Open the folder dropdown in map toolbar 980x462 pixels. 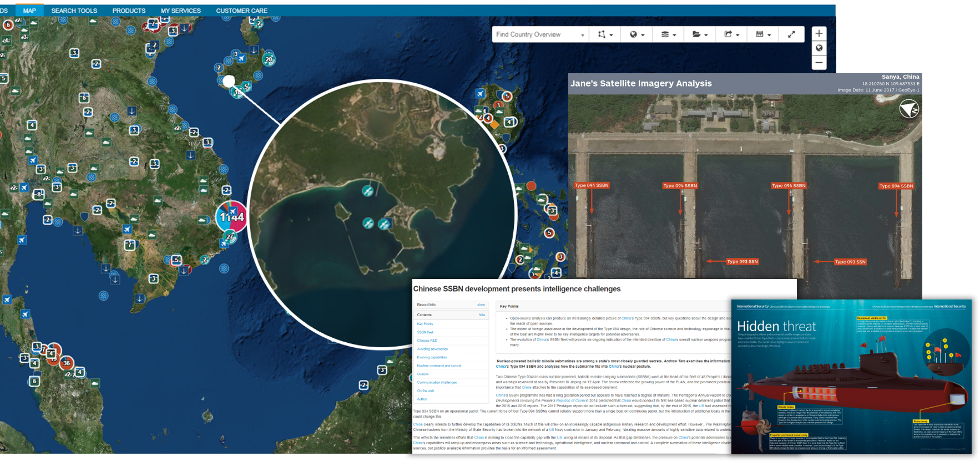pyautogui.click(x=700, y=34)
